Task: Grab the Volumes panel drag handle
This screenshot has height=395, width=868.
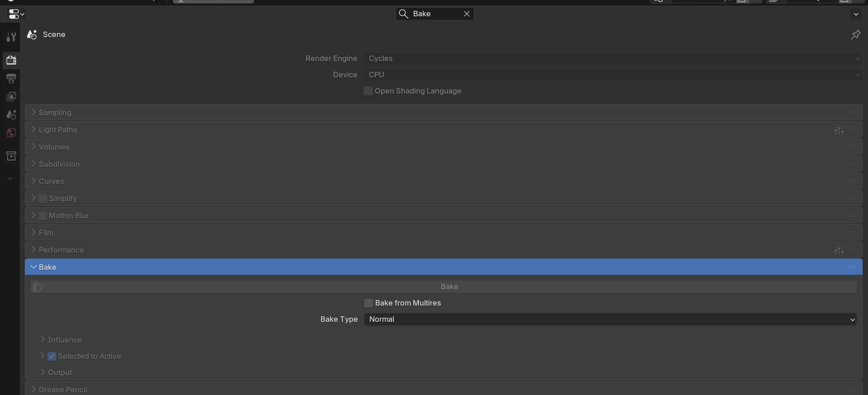Action: [853, 147]
